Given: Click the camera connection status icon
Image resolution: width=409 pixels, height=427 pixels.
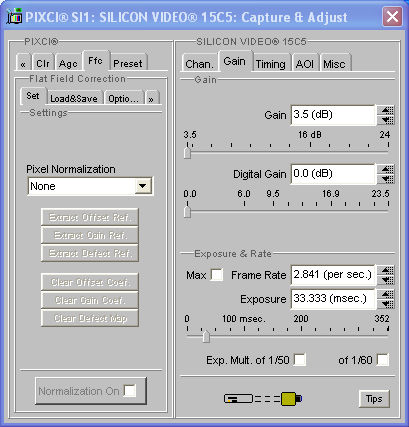Looking at the screenshot, I should (x=263, y=399).
